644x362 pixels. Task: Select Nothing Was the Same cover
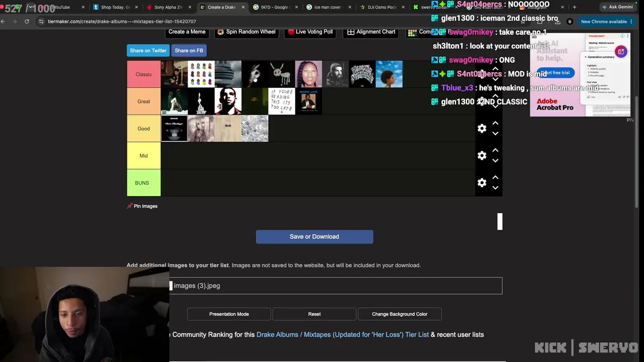(389, 74)
